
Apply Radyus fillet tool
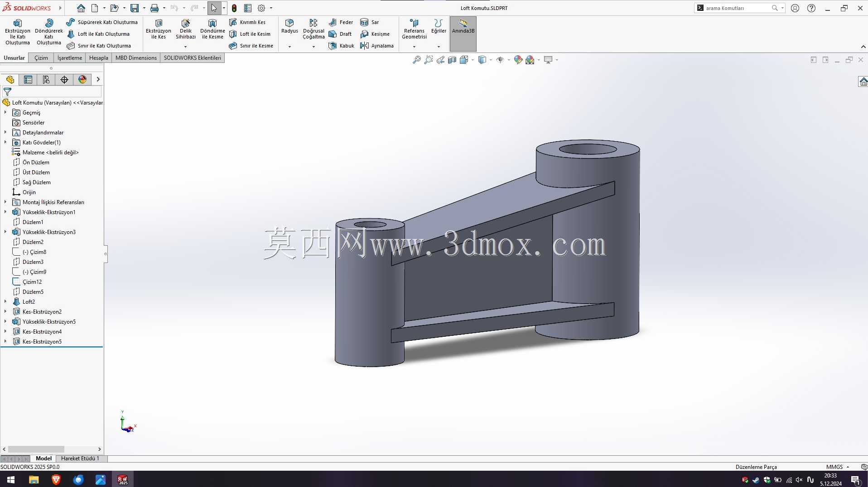[289, 27]
